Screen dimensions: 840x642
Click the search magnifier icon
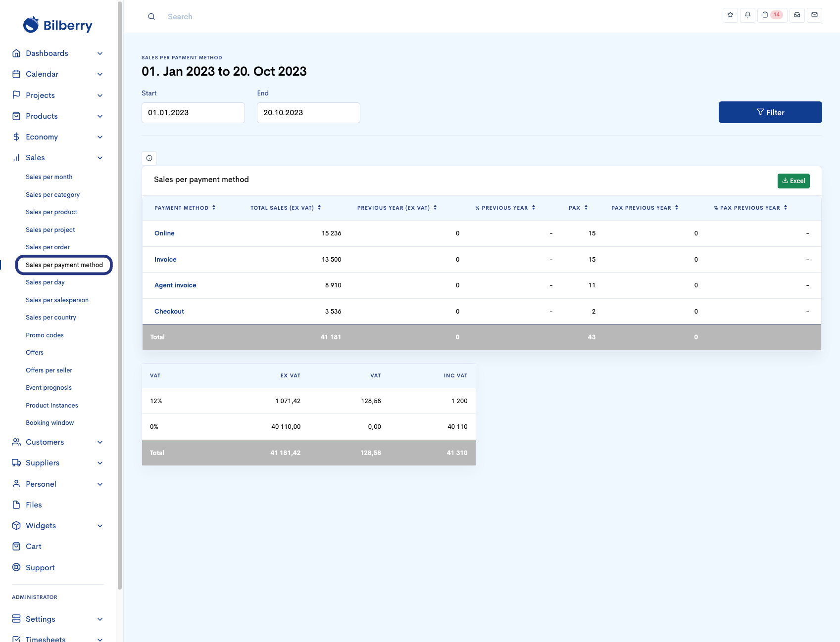click(151, 17)
